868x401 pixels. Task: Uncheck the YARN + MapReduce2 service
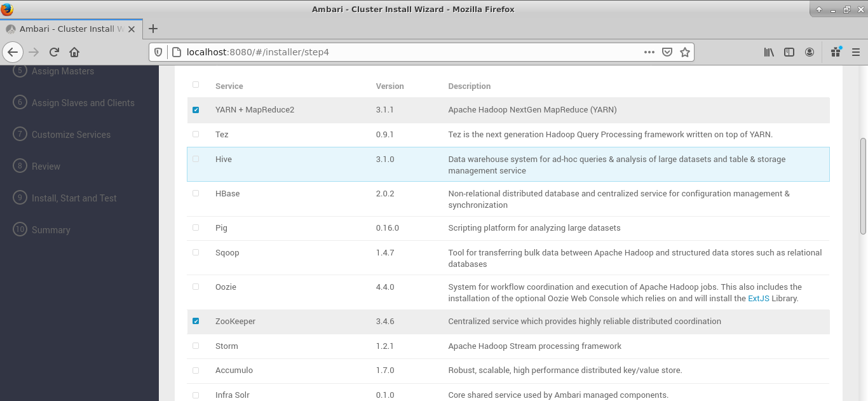(196, 110)
